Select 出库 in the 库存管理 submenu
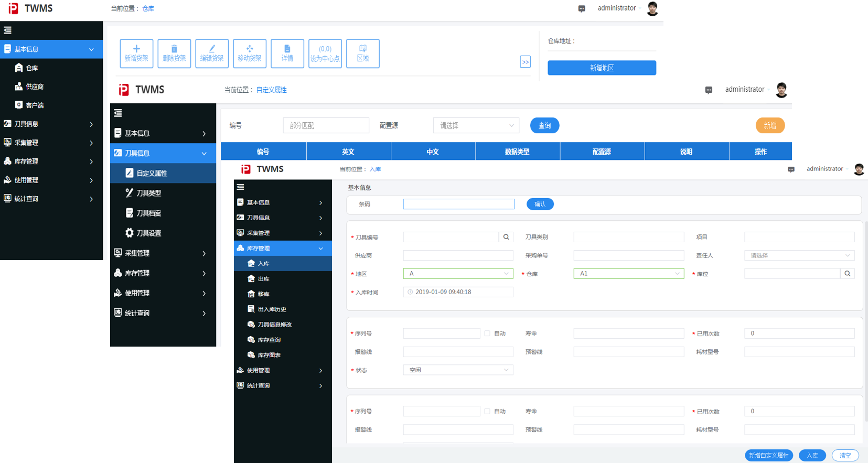Image resolution: width=868 pixels, height=463 pixels. [263, 279]
